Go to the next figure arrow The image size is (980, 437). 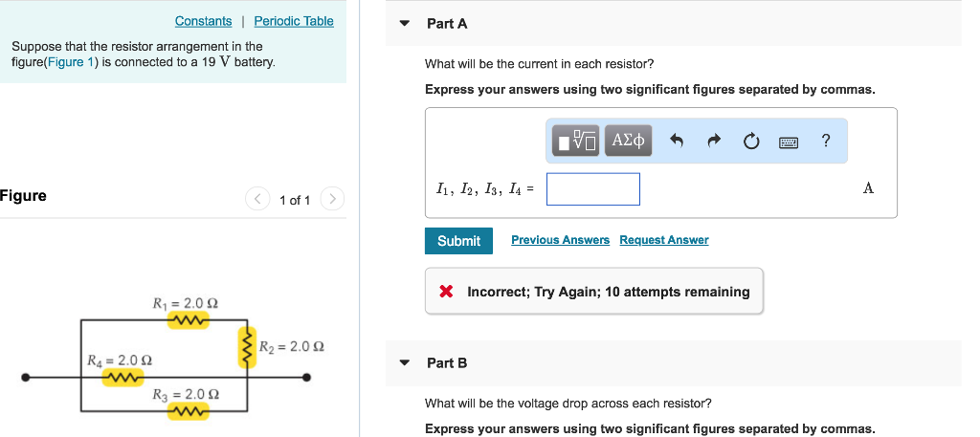point(332,199)
